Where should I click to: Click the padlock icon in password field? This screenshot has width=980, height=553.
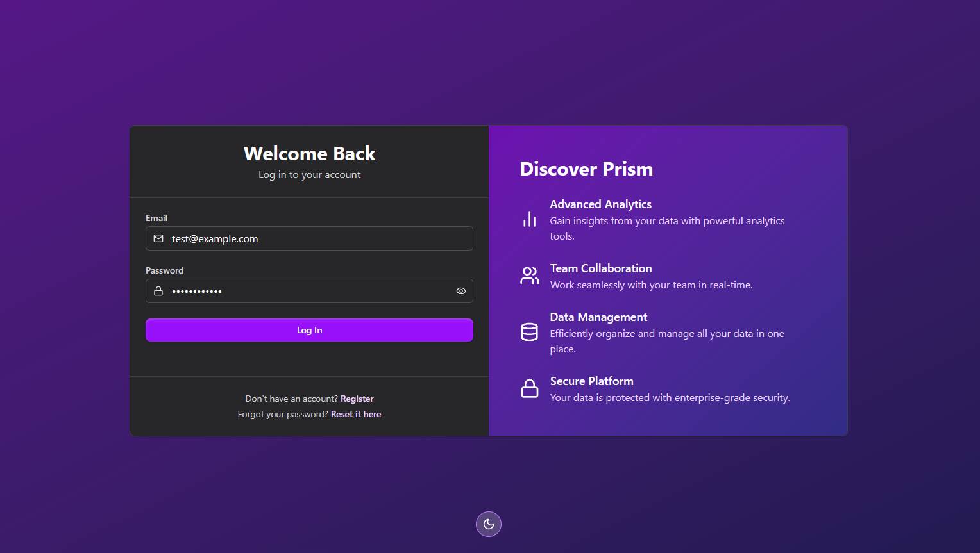[158, 291]
